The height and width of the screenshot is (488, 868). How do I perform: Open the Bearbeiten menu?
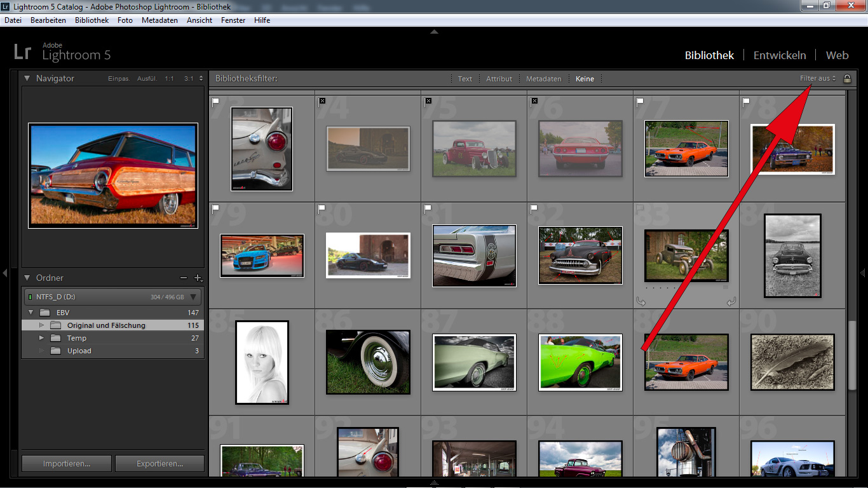pos(48,20)
